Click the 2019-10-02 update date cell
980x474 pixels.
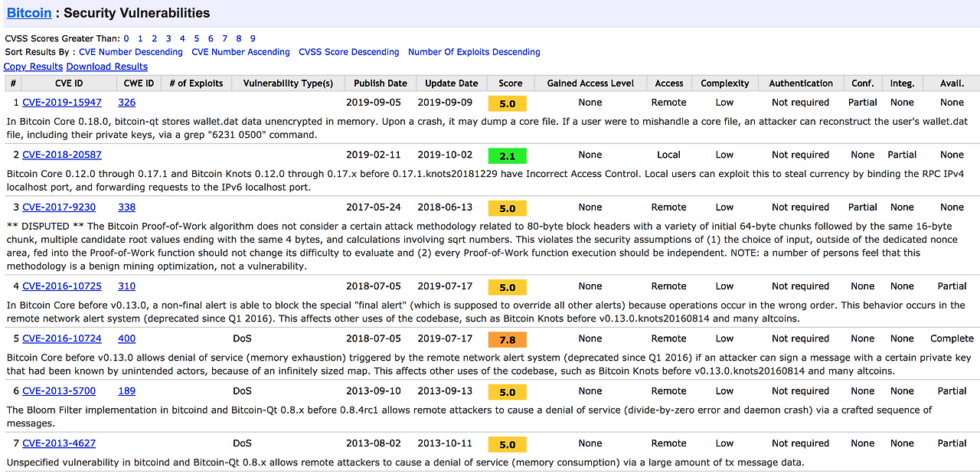pyautogui.click(x=445, y=155)
